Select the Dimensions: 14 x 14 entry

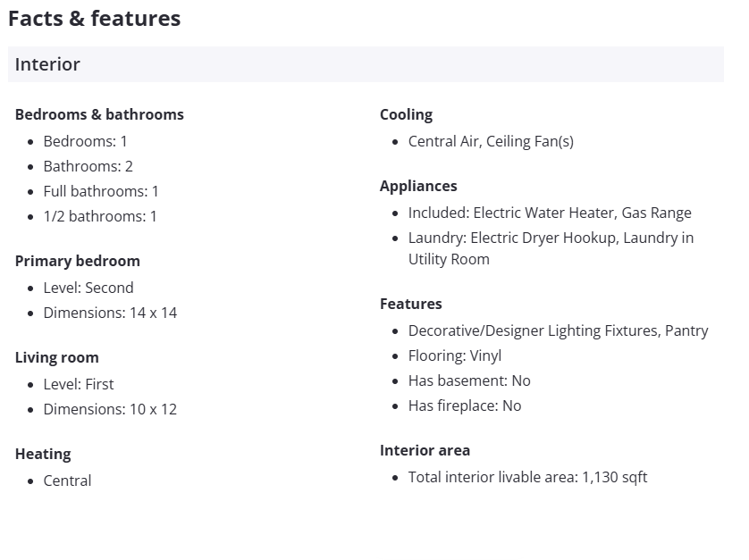pyautogui.click(x=110, y=313)
